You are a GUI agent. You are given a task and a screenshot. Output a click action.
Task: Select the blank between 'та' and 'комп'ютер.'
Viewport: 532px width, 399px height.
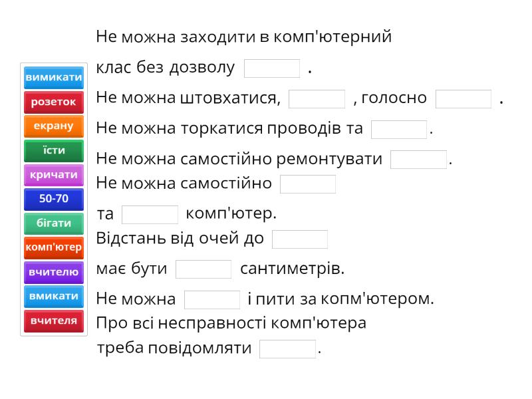click(x=150, y=215)
